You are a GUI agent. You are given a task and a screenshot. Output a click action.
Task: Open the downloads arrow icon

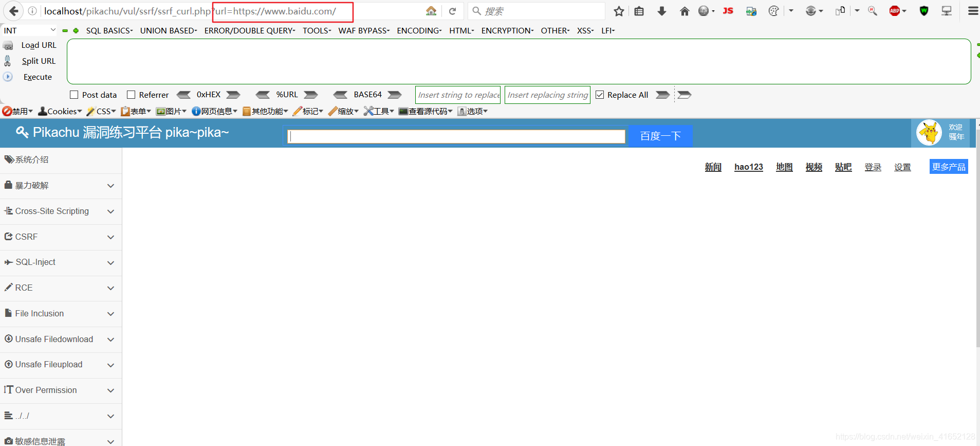pyautogui.click(x=662, y=11)
